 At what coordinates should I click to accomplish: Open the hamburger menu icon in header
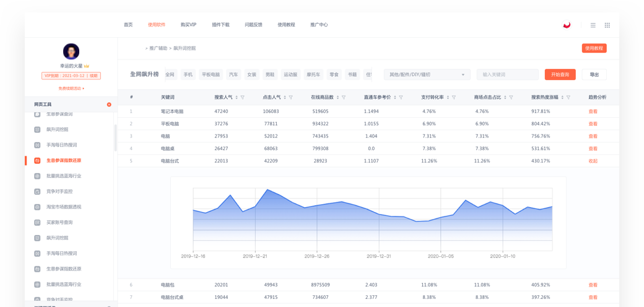593,25
